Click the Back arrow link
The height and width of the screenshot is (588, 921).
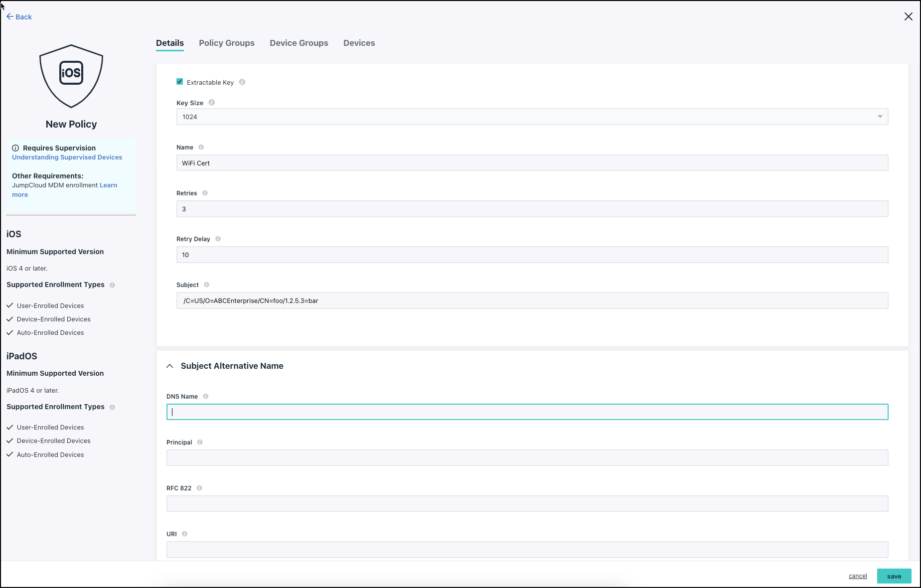pos(19,17)
